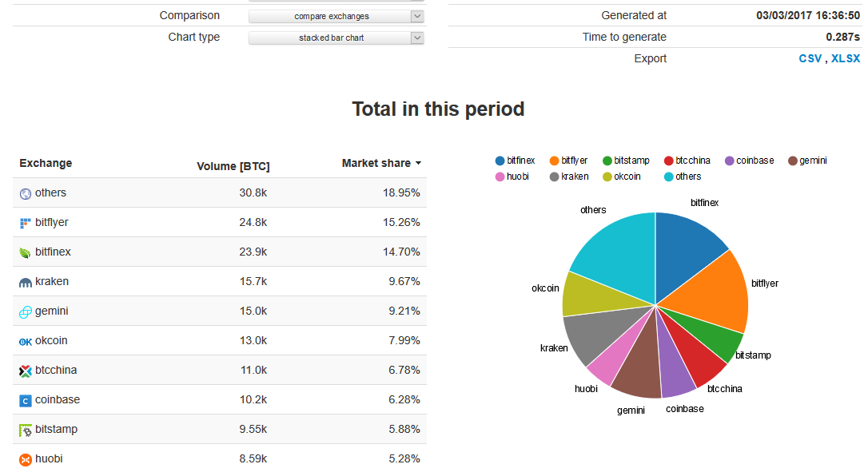Toggle kraken legend marker
868x476 pixels.
(x=554, y=177)
